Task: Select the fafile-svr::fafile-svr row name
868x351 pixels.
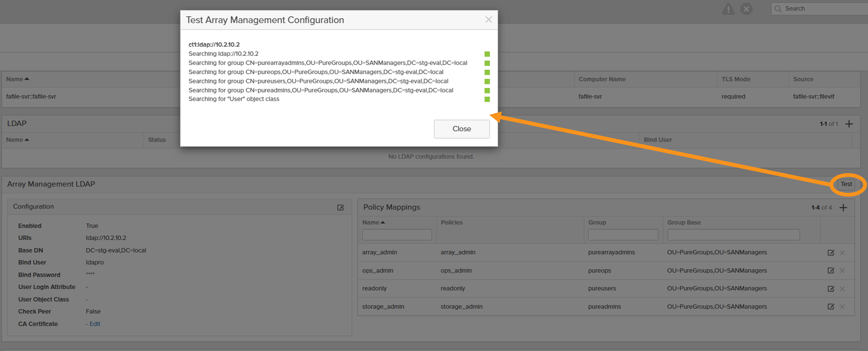Action: 31,97
